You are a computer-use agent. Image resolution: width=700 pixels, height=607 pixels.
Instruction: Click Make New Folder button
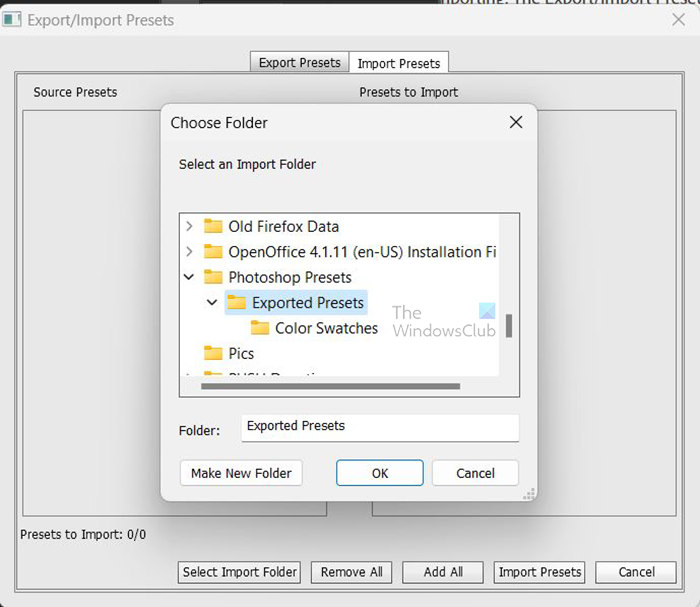pos(241,473)
